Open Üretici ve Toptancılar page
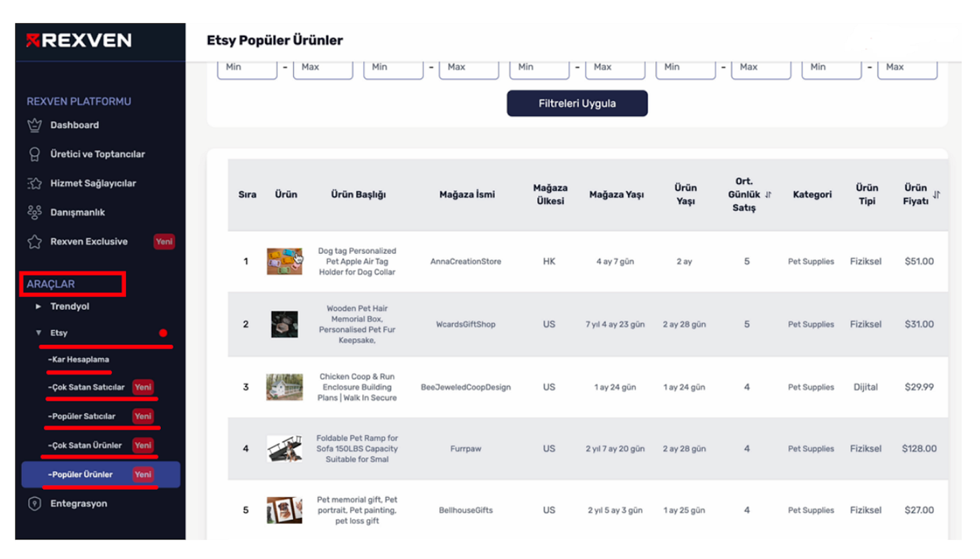 [98, 154]
